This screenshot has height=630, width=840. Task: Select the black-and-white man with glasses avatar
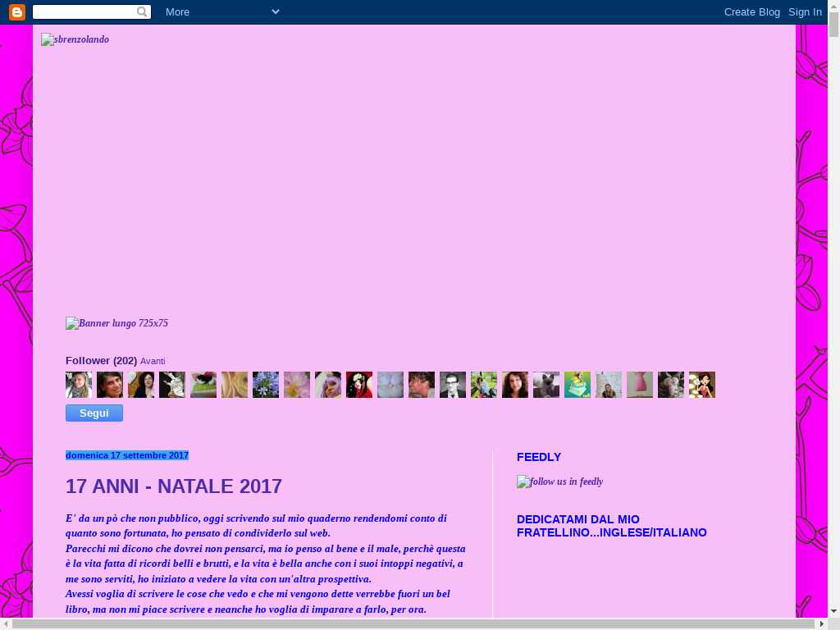453,385
